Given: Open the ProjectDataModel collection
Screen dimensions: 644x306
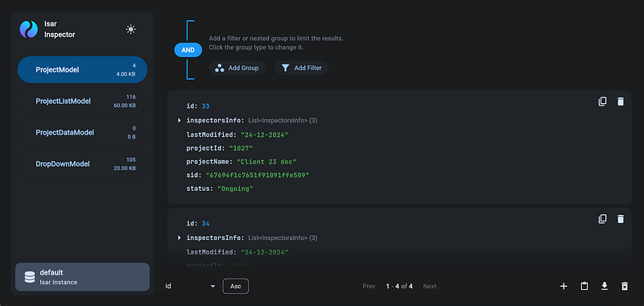Looking at the screenshot, I should tap(82, 132).
